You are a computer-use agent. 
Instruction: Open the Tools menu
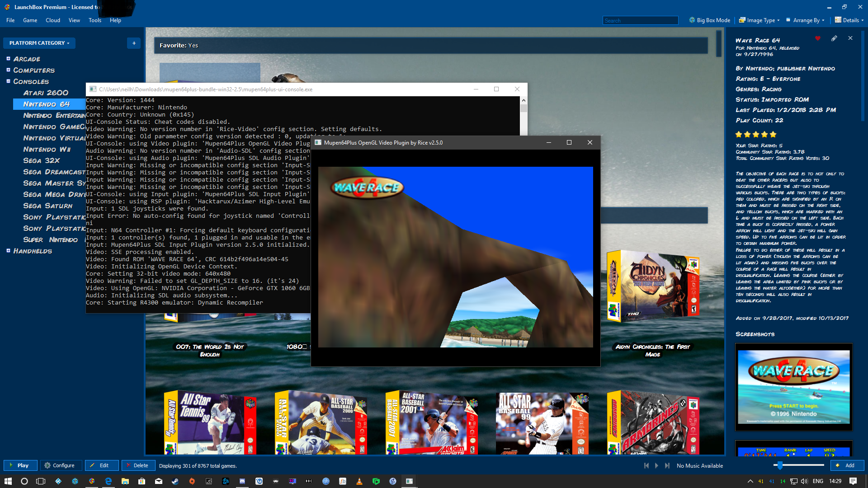pos(95,20)
